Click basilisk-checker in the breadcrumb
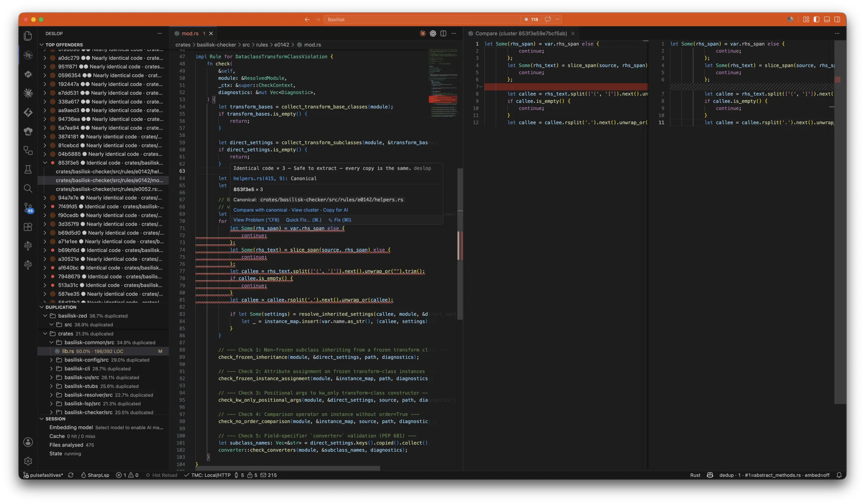Viewport: 865px width, 504px height. [x=216, y=45]
